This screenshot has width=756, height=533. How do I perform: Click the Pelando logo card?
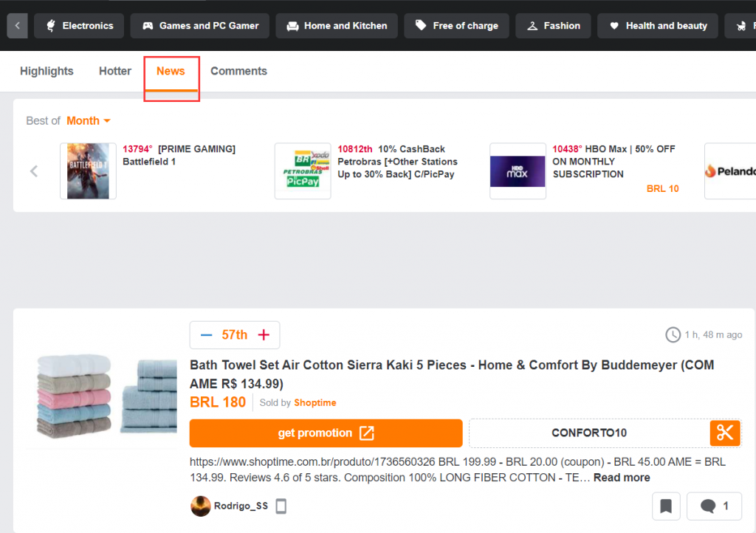pyautogui.click(x=730, y=171)
